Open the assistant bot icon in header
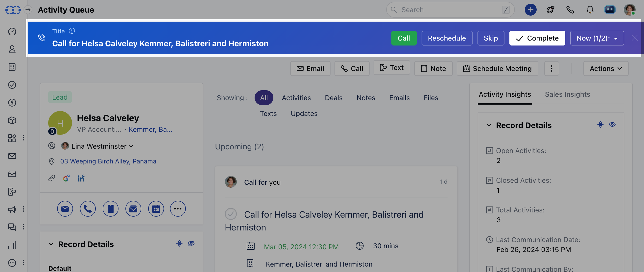 610,10
